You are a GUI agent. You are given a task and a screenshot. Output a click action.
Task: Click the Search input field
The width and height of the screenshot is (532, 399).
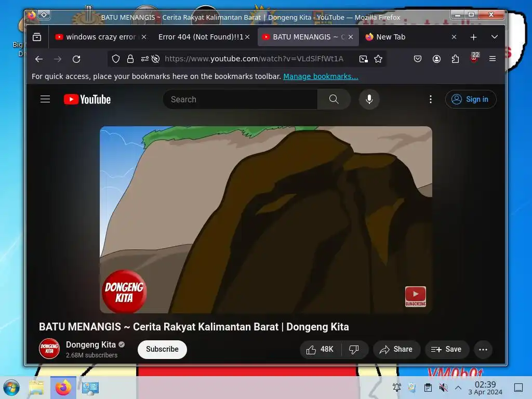[240, 99]
